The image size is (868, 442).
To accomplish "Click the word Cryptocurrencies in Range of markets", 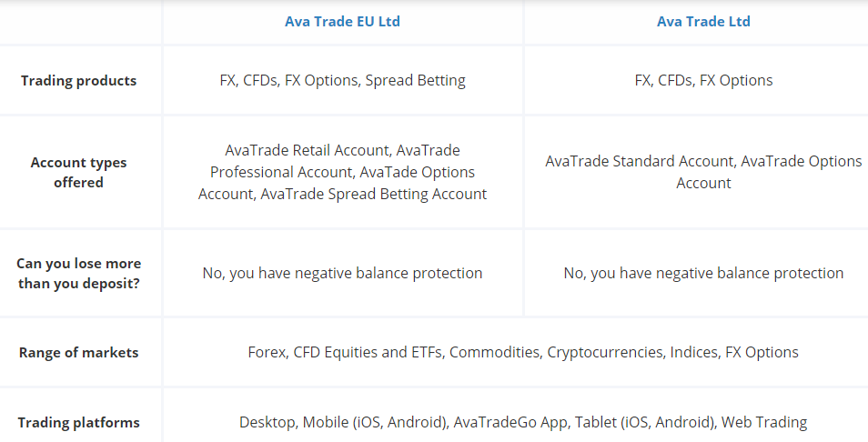I will (x=604, y=352).
